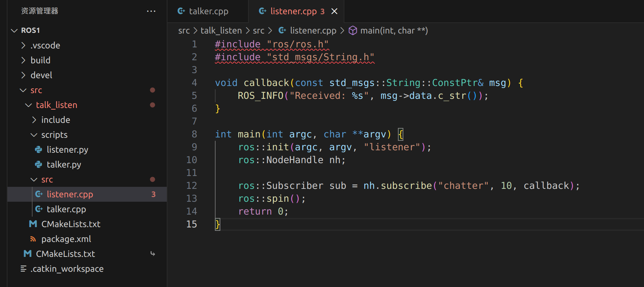Click the error dot badge on talk_listen

[153, 105]
